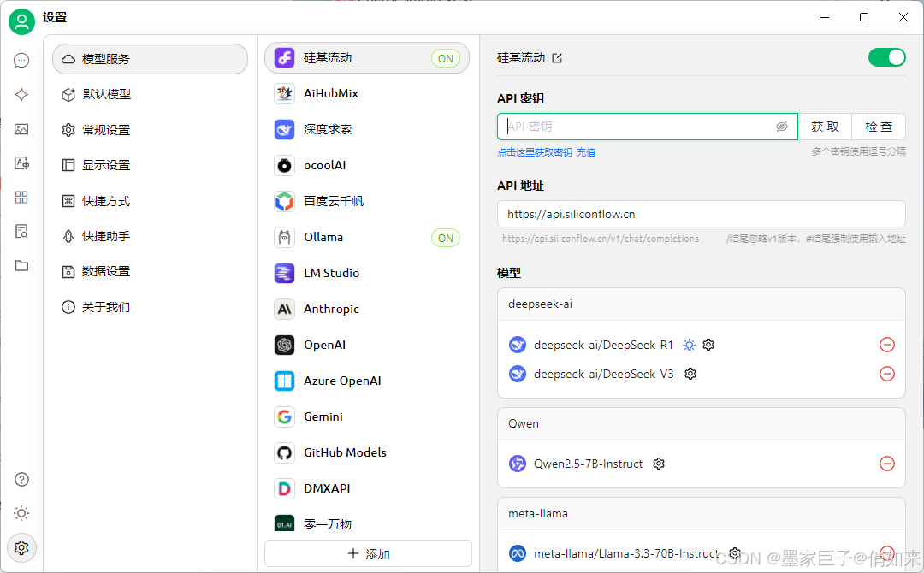Screen dimensions: 924x573
Task: Open the translate sidebar icon
Action: tap(21, 163)
